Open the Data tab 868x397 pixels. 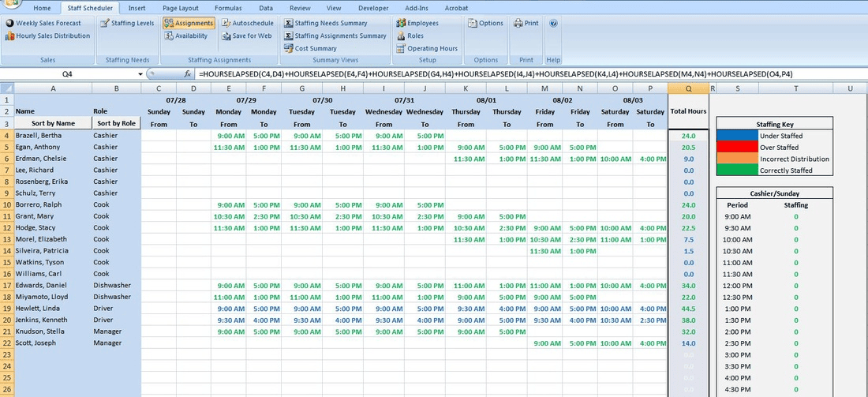pyautogui.click(x=266, y=9)
